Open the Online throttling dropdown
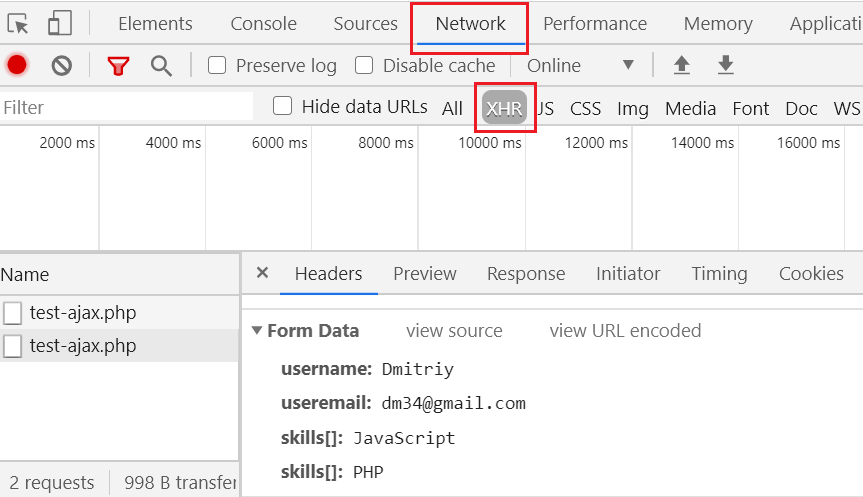The height and width of the screenshot is (497, 863). tap(580, 66)
